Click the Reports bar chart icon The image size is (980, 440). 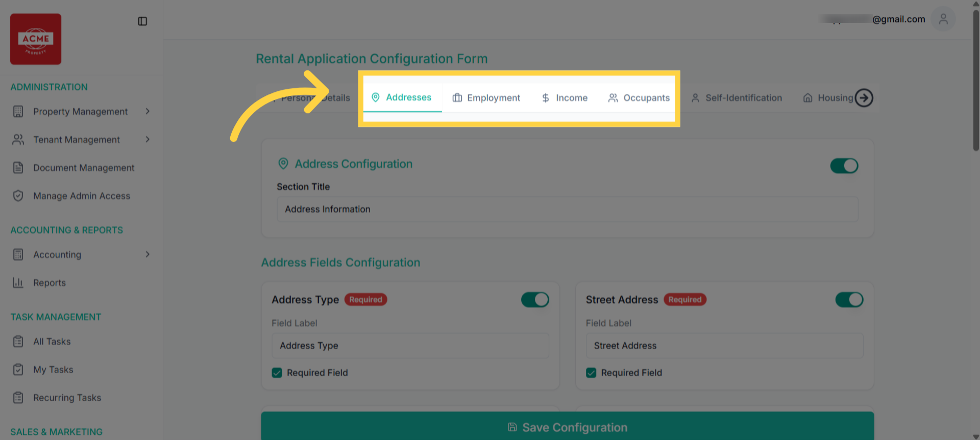[x=18, y=282]
